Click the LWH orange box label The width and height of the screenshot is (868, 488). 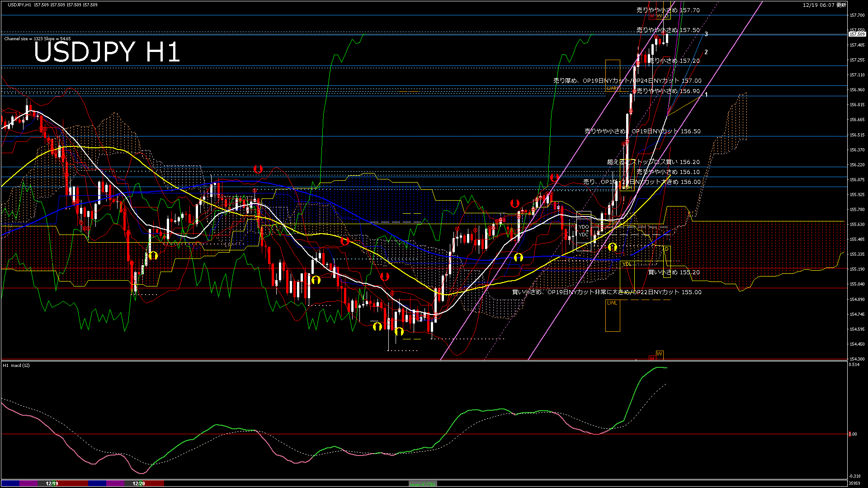click(x=612, y=88)
